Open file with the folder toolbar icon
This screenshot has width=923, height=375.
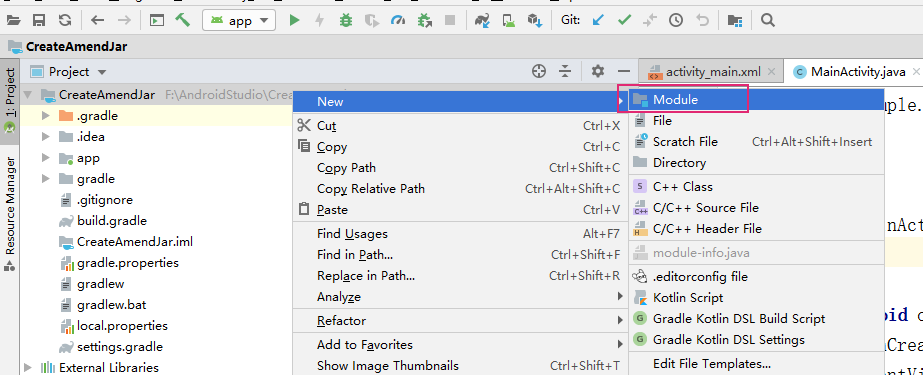tap(13, 21)
